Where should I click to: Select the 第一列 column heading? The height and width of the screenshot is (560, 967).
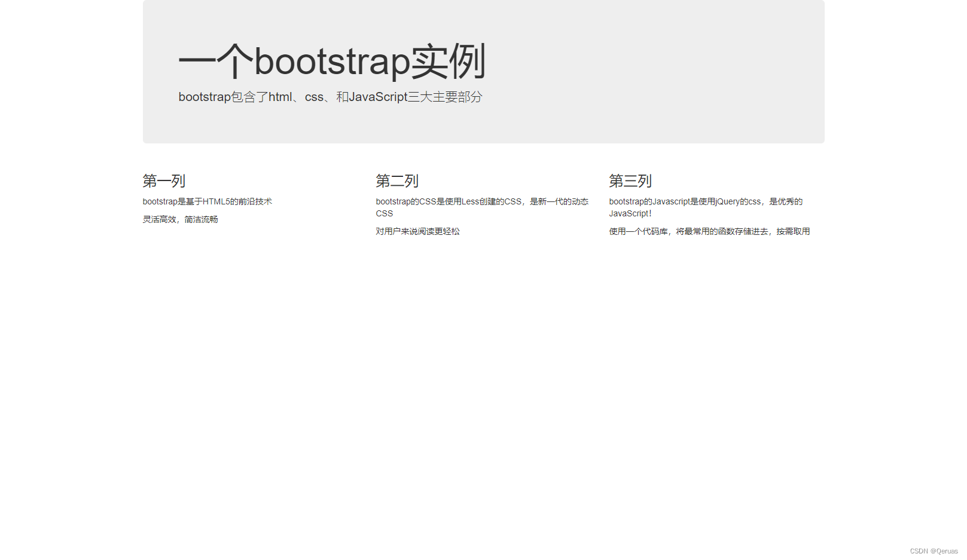tap(163, 180)
